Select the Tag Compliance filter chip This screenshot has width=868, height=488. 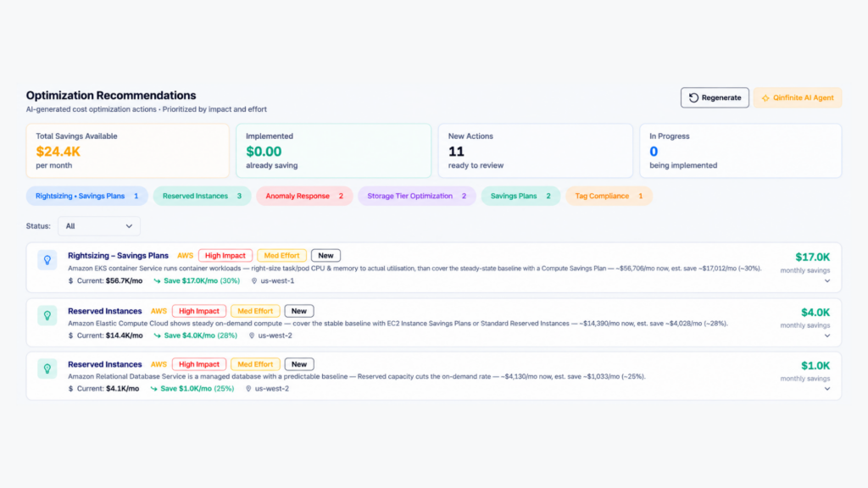pos(609,196)
